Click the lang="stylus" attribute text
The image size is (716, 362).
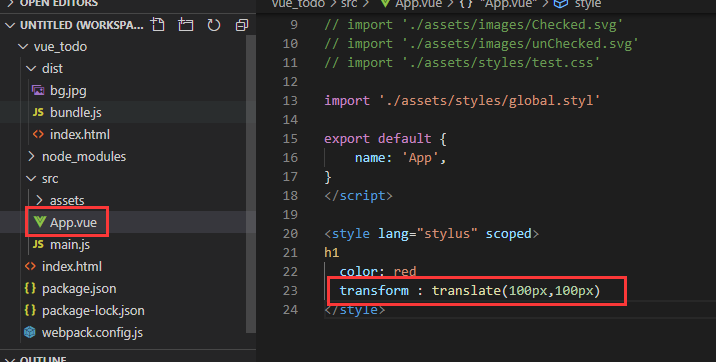click(x=428, y=233)
